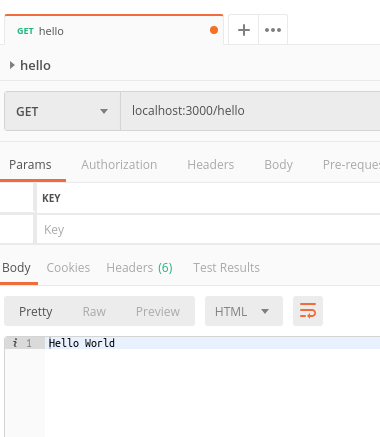Click the info icon beside line 1
Image resolution: width=380 pixels, height=437 pixels.
click(15, 343)
